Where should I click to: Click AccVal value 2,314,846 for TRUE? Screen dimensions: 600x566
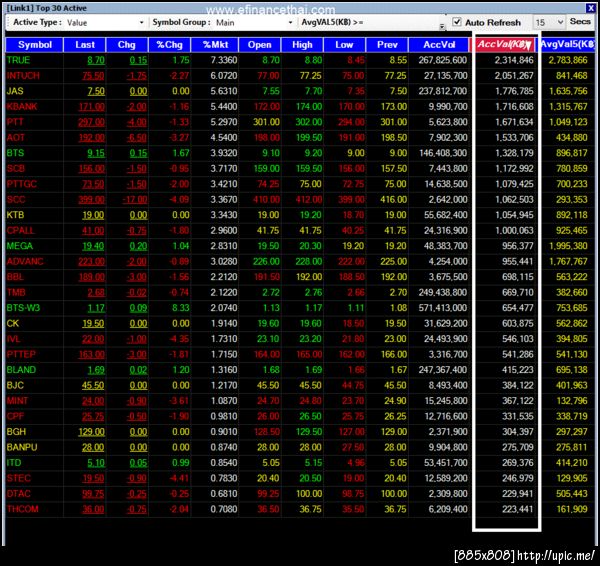pyautogui.click(x=514, y=60)
